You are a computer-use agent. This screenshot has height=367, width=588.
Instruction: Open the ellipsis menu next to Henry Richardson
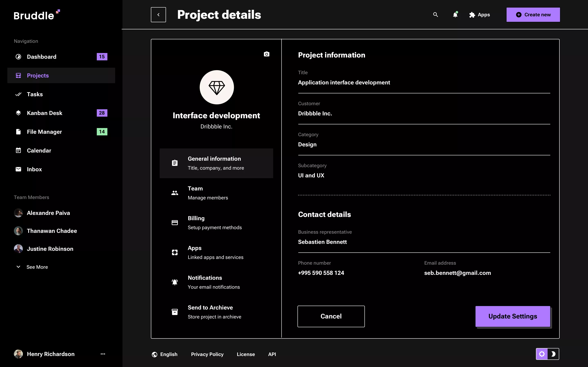103,354
